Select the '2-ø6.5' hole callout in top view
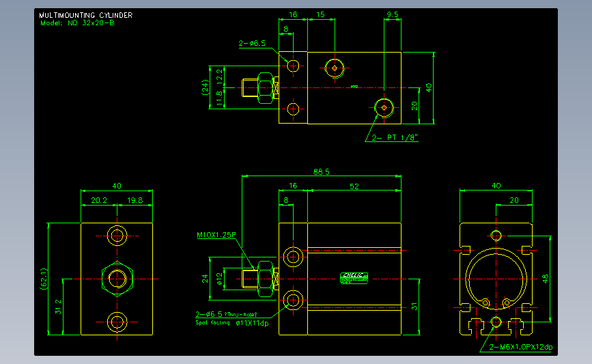Viewport: 592px width, 364px height. (x=252, y=43)
